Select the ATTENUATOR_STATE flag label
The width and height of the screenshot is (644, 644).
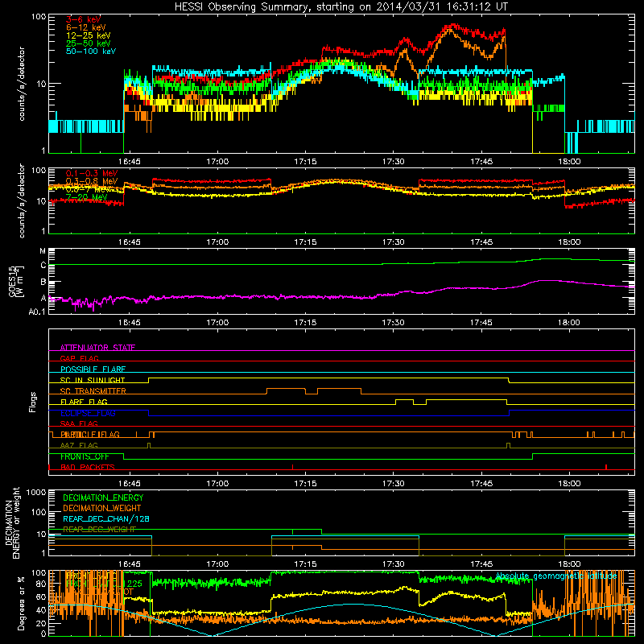97,348
